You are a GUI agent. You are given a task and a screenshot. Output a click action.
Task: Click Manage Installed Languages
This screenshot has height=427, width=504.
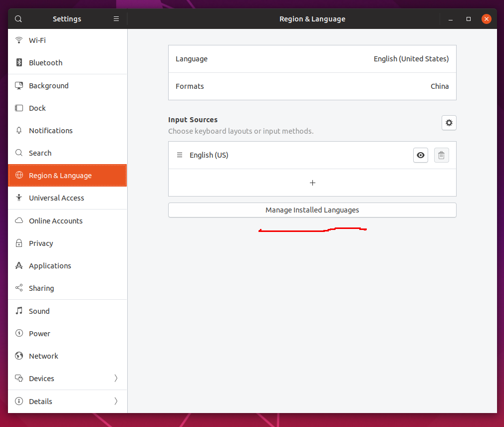pos(312,210)
